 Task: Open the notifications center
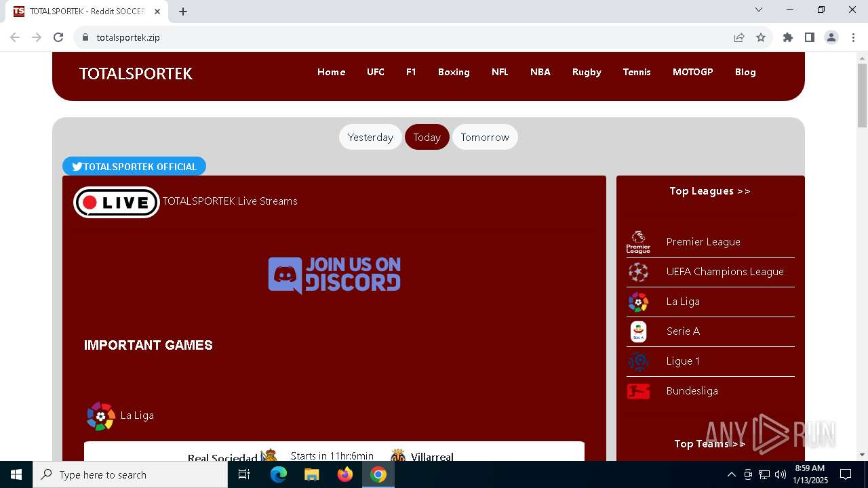click(x=846, y=474)
